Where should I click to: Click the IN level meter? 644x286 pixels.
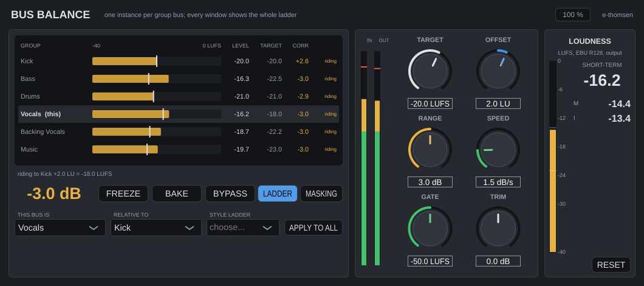point(364,158)
